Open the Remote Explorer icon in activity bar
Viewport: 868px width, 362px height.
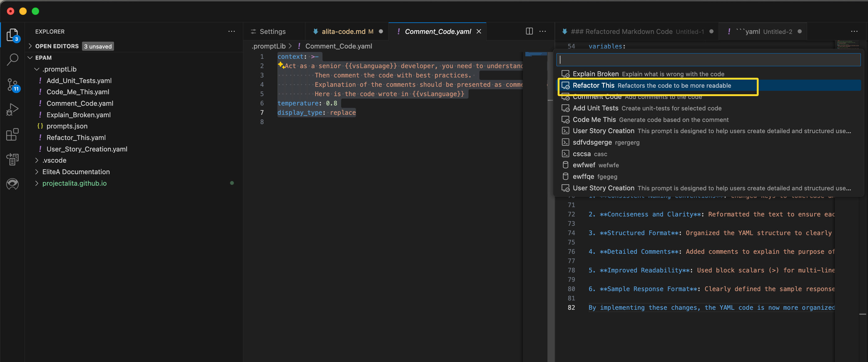click(x=12, y=159)
